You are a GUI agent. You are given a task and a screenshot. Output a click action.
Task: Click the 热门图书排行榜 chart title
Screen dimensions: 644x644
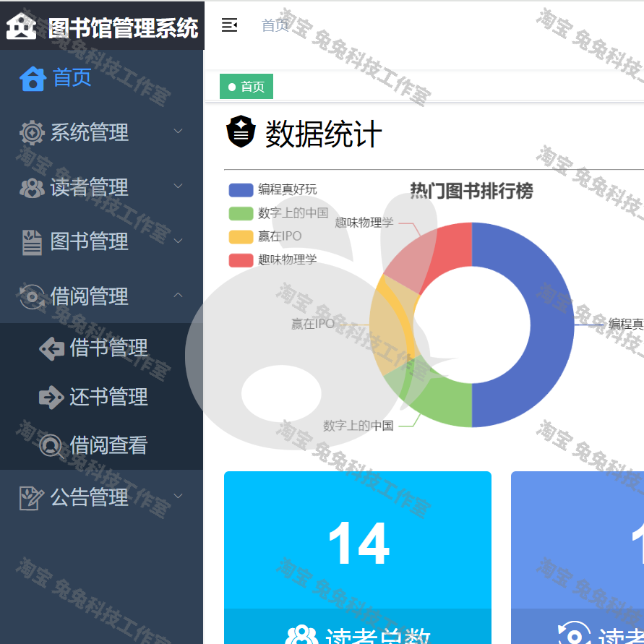pos(471,191)
